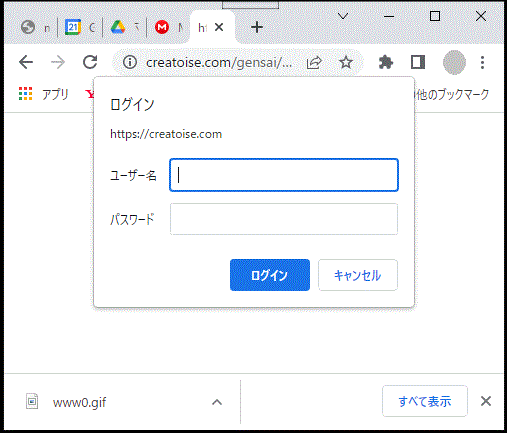Toggle the side panel icon

[x=418, y=62]
